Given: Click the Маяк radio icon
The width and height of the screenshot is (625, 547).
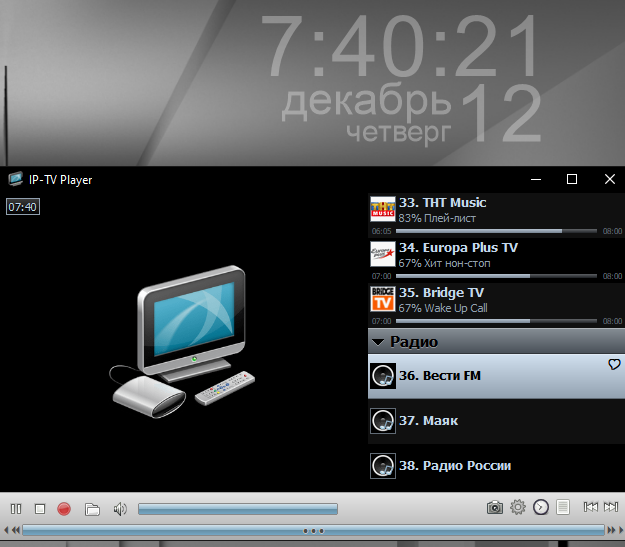Looking at the screenshot, I should [x=383, y=421].
